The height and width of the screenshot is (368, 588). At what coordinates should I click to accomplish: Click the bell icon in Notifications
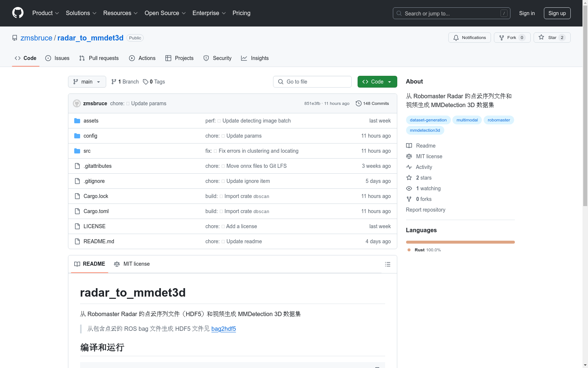pyautogui.click(x=456, y=38)
